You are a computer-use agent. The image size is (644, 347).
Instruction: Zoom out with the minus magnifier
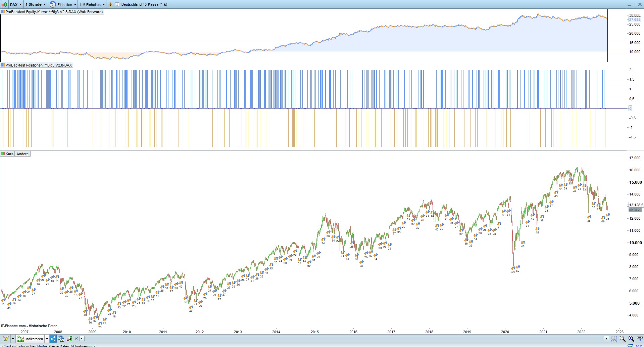tap(623, 339)
